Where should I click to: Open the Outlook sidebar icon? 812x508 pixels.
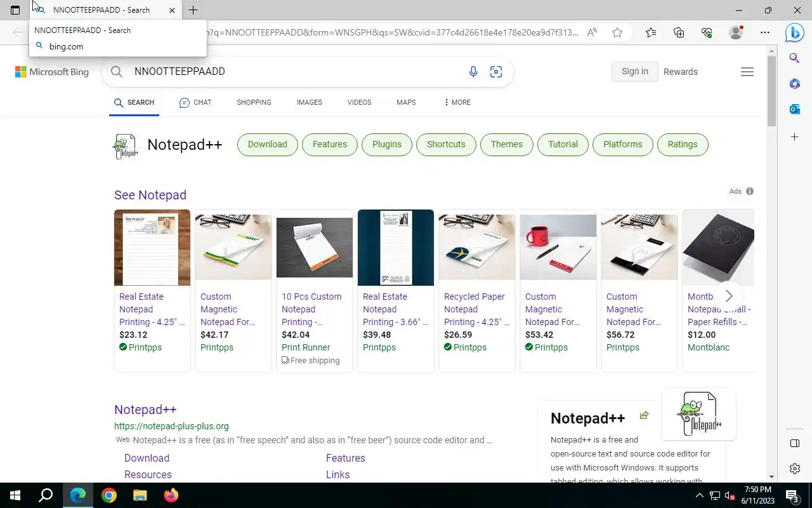pyautogui.click(x=794, y=109)
